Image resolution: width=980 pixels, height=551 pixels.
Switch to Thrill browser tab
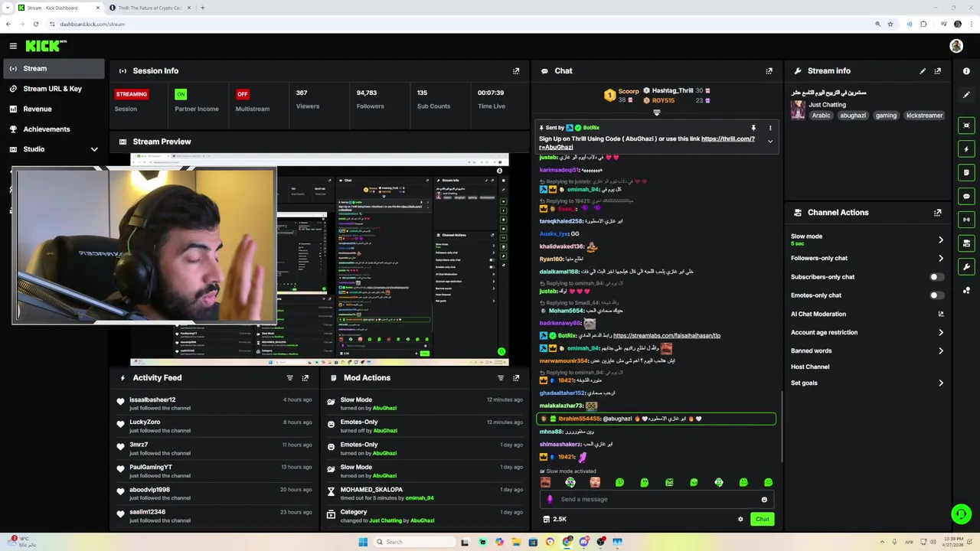click(x=149, y=8)
